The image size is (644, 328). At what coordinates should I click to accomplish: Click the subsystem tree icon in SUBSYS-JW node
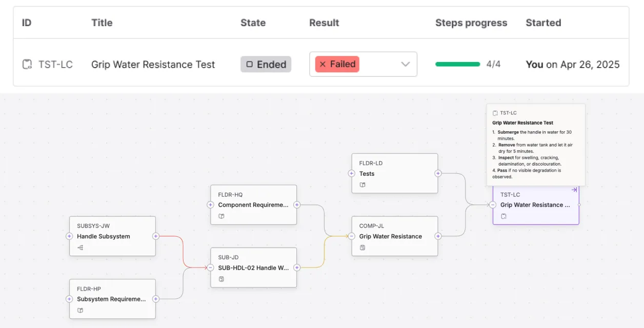click(x=80, y=248)
